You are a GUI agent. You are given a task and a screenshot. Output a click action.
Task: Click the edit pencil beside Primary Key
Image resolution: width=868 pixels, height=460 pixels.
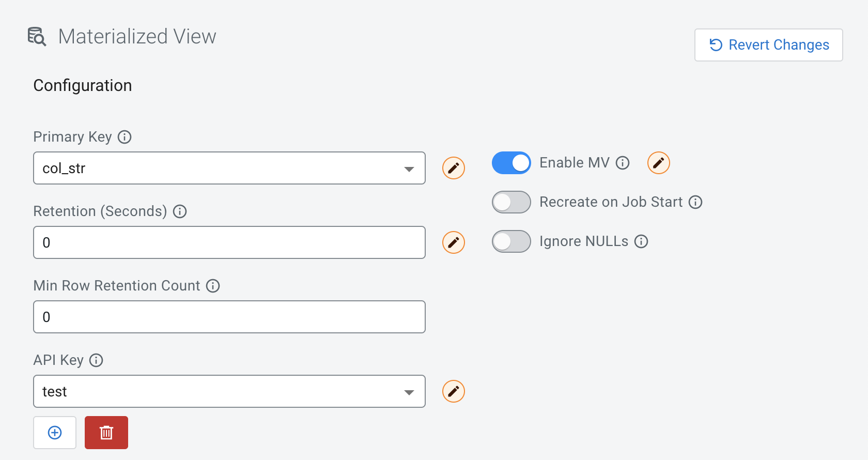coord(454,168)
